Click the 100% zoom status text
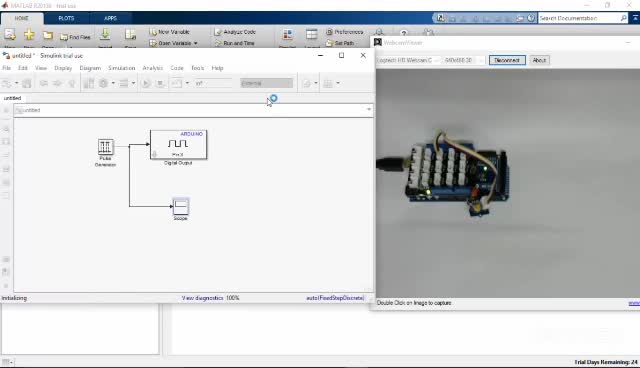 [x=233, y=298]
